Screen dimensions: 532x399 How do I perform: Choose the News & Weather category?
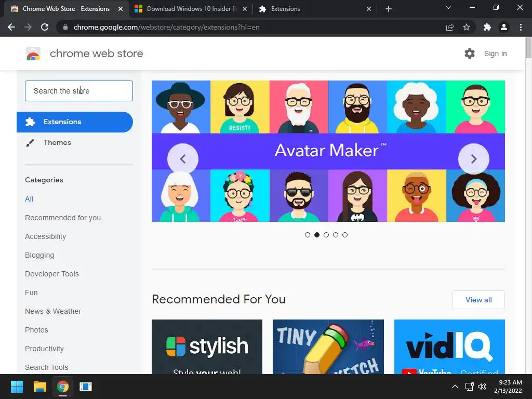(x=53, y=311)
